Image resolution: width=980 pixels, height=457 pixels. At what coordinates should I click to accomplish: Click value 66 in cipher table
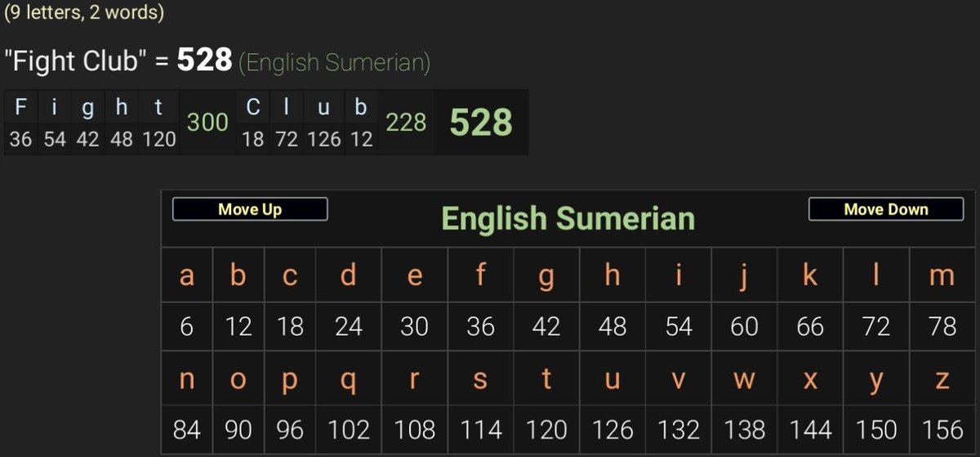[x=810, y=326]
